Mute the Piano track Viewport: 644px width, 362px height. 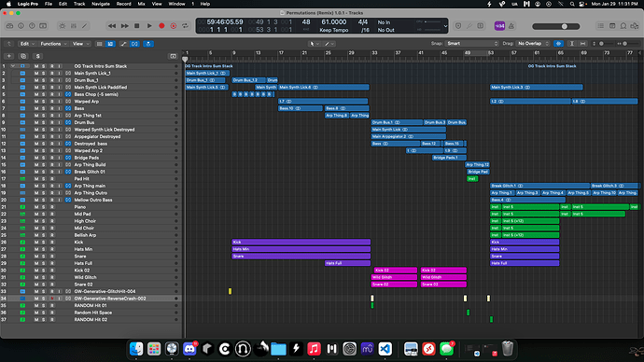coord(36,207)
